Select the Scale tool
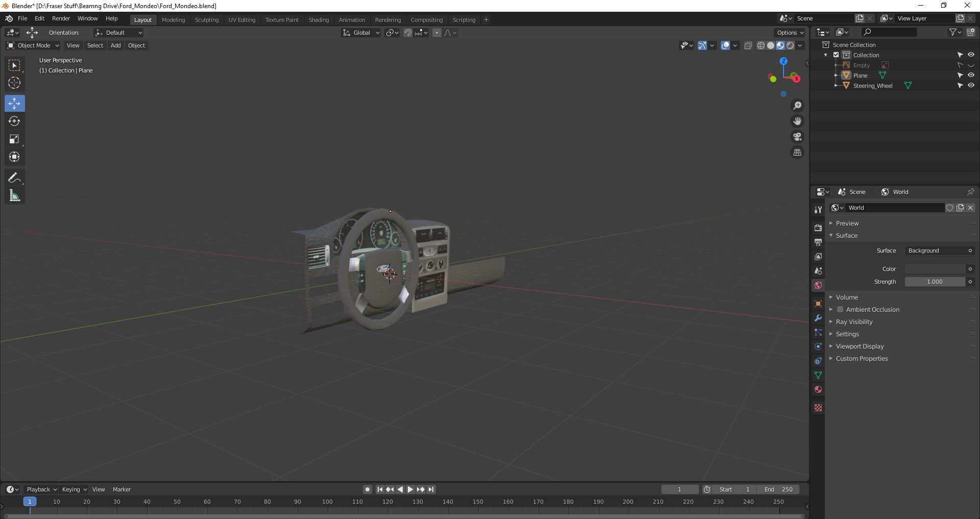This screenshot has height=519, width=980. pyautogui.click(x=14, y=139)
